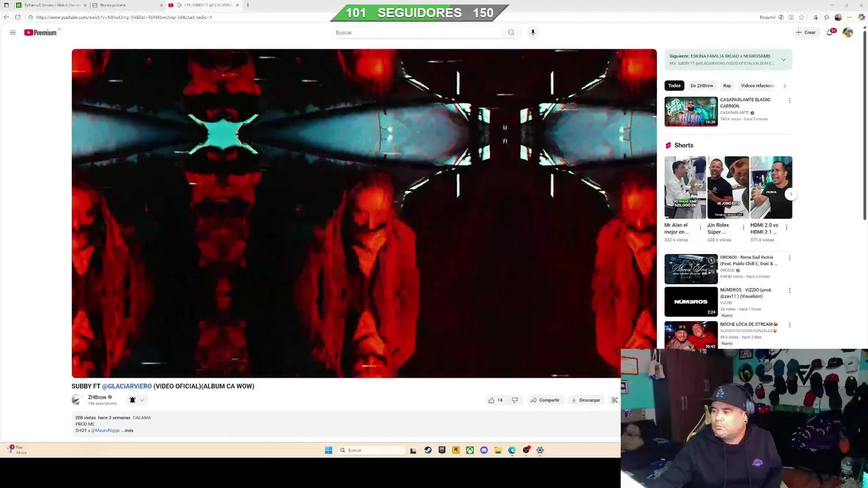
Task: Open the ZHBrow channel avatar
Action: (x=77, y=400)
